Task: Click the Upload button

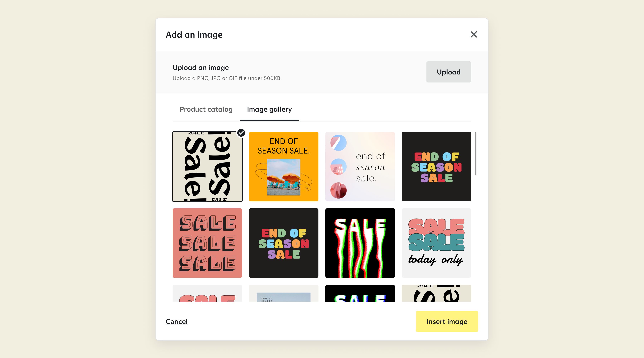Action: coord(448,72)
